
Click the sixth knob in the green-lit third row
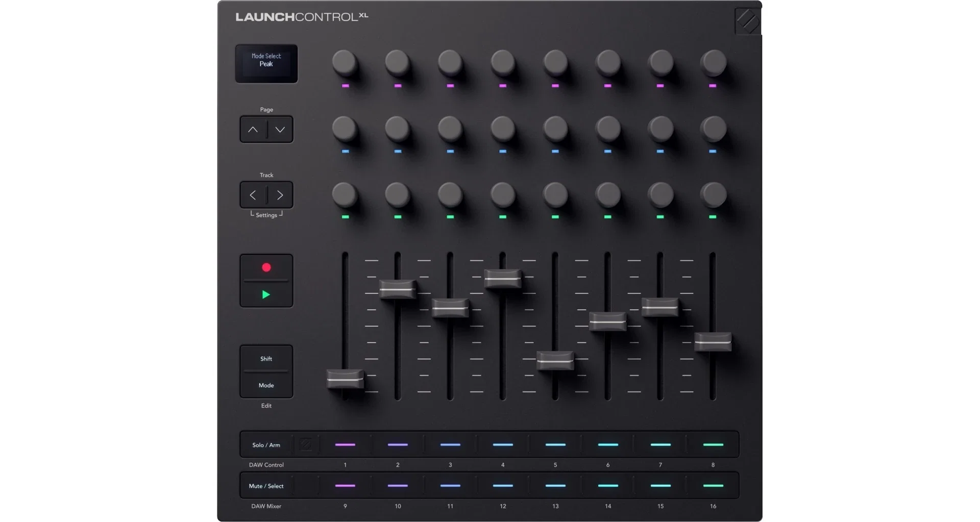[608, 194]
